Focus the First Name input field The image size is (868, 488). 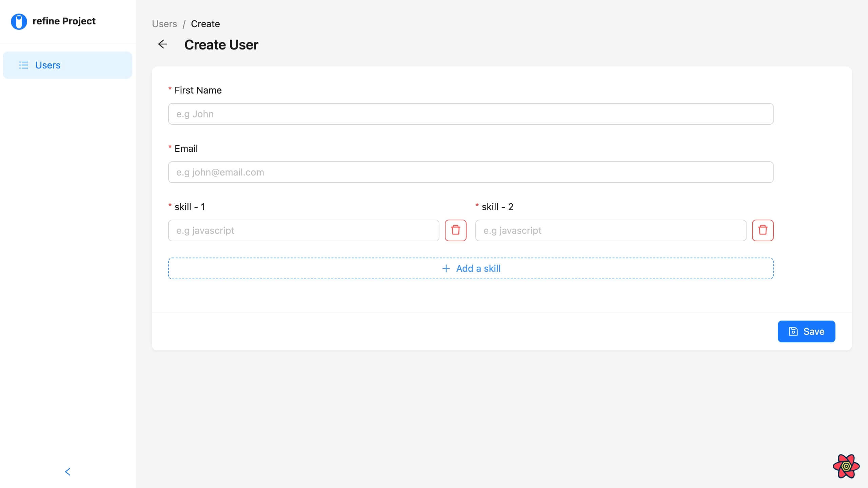coord(471,114)
